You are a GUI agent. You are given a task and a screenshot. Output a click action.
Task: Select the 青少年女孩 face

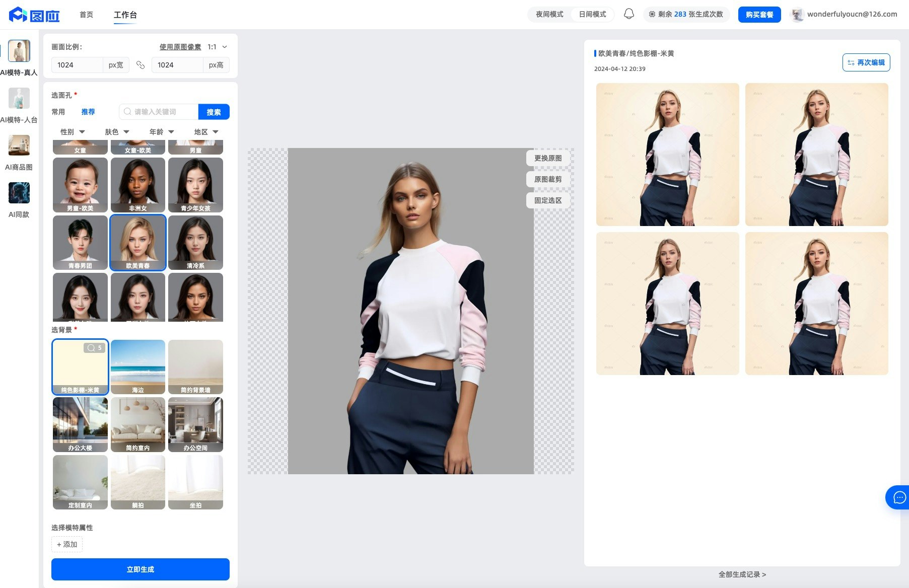[x=195, y=185]
